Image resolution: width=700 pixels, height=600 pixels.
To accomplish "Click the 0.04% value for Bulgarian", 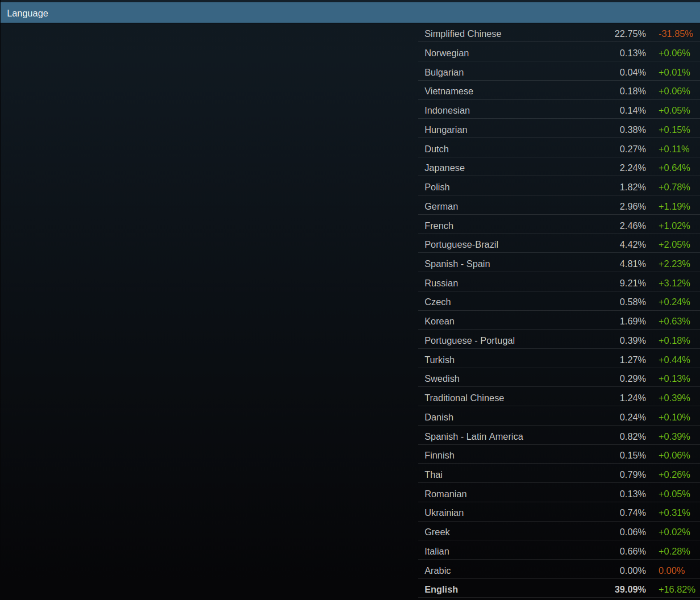I will click(x=633, y=72).
